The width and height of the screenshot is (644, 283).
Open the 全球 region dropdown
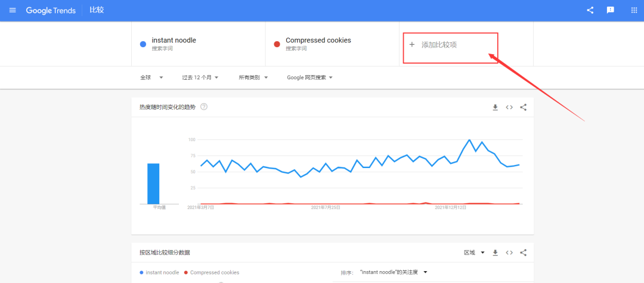point(151,77)
